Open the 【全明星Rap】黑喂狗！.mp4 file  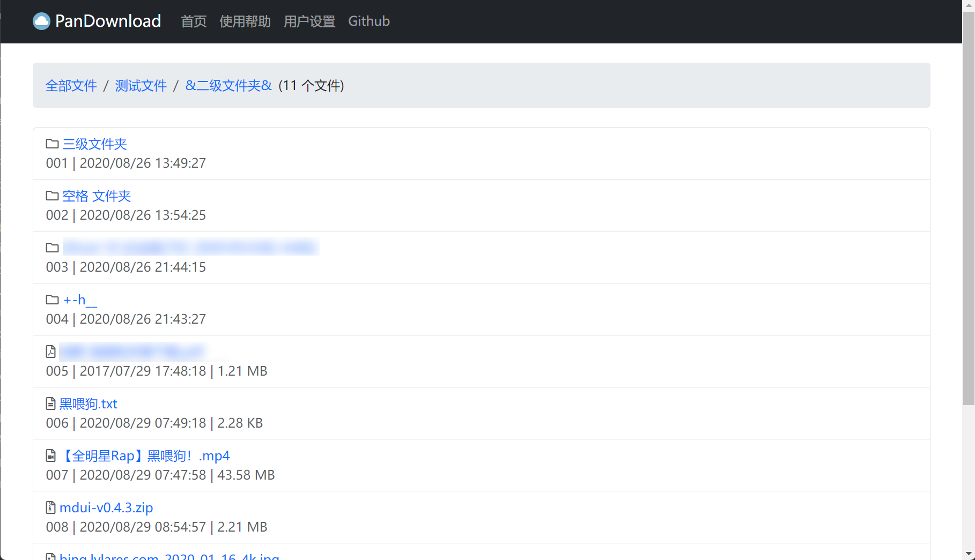[x=145, y=455]
